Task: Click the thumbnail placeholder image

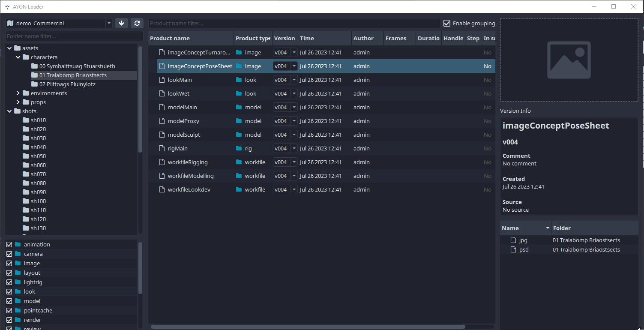Action: coord(569,60)
